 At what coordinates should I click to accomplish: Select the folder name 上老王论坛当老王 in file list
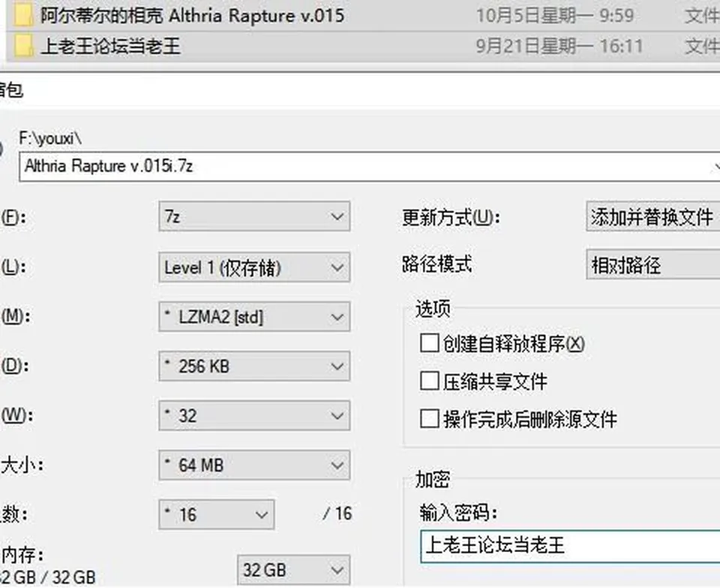click(111, 46)
